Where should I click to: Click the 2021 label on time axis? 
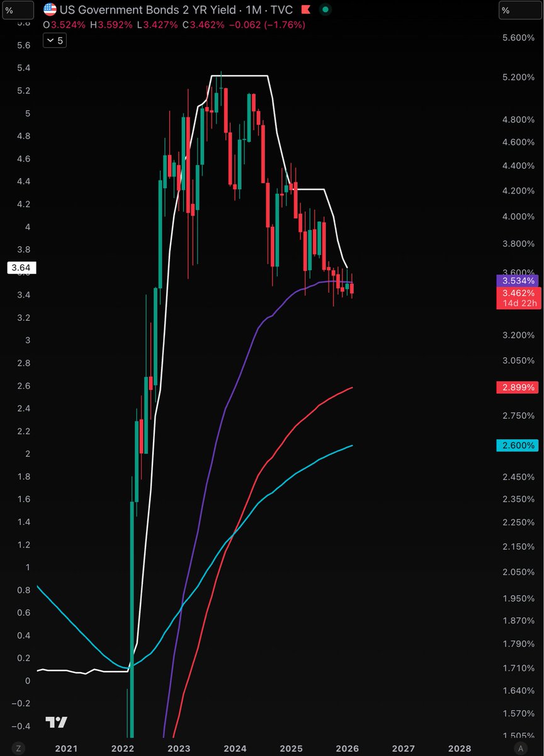click(x=66, y=748)
